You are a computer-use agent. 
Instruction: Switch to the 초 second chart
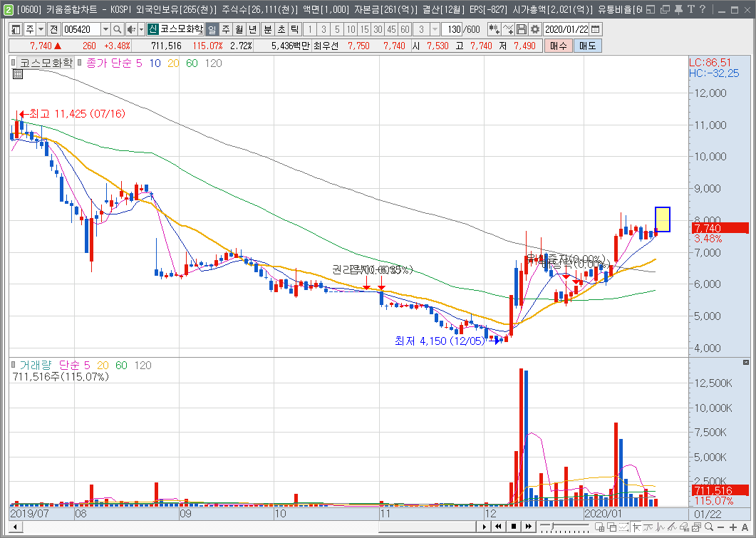point(281,29)
